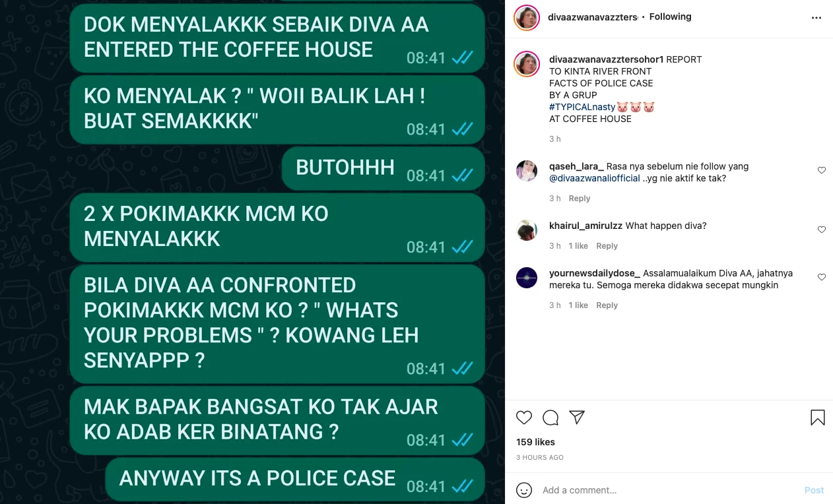This screenshot has width=833, height=504.
Task: Open the emoji picker smiley icon
Action: pos(524,490)
